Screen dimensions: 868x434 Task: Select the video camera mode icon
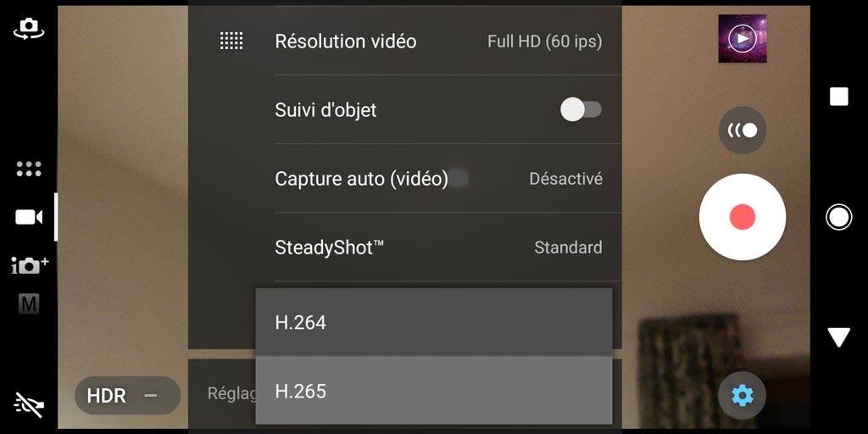click(x=29, y=217)
